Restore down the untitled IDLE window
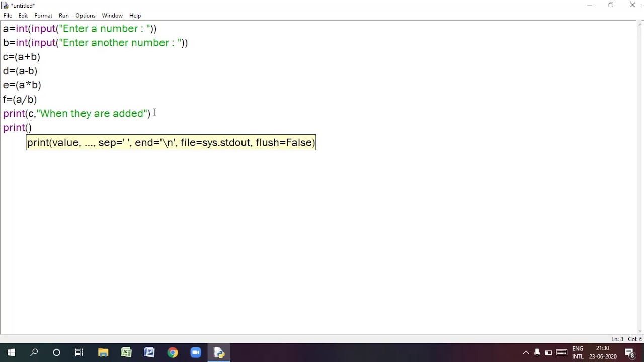Viewport: 644px width, 362px height. click(x=611, y=5)
